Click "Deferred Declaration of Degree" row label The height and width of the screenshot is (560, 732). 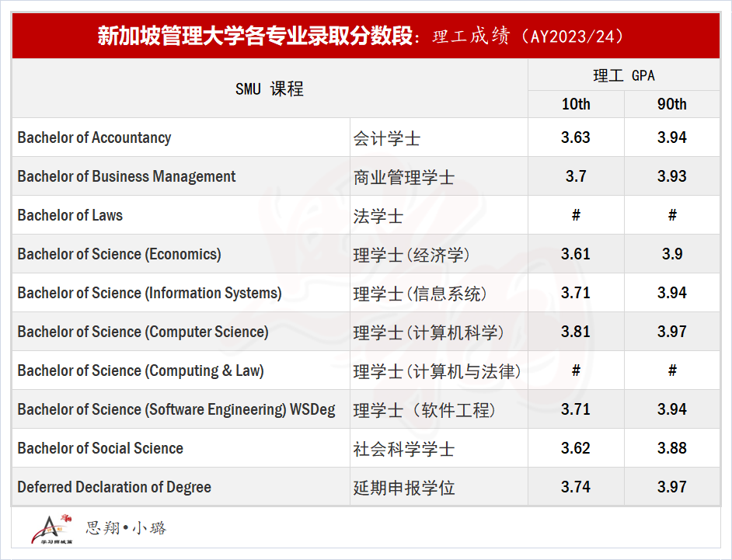(114, 487)
